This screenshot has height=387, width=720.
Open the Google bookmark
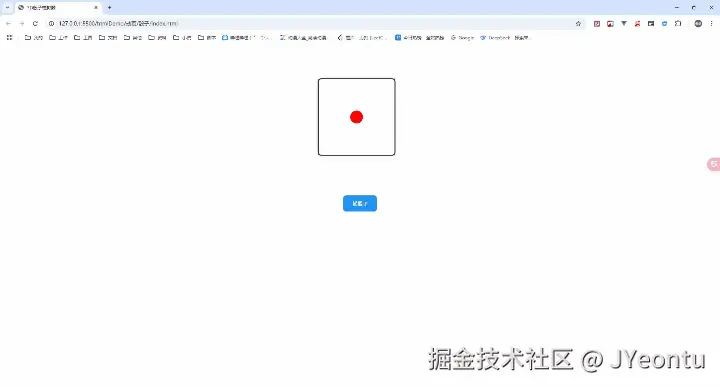pyautogui.click(x=462, y=38)
